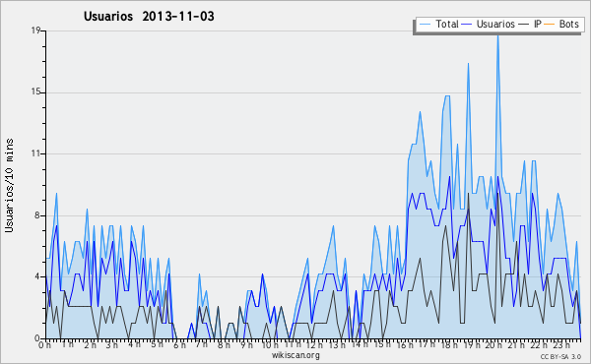Viewport: 591px width, 364px height.
Task: Click the y-axis value 8
Action: coord(37,215)
